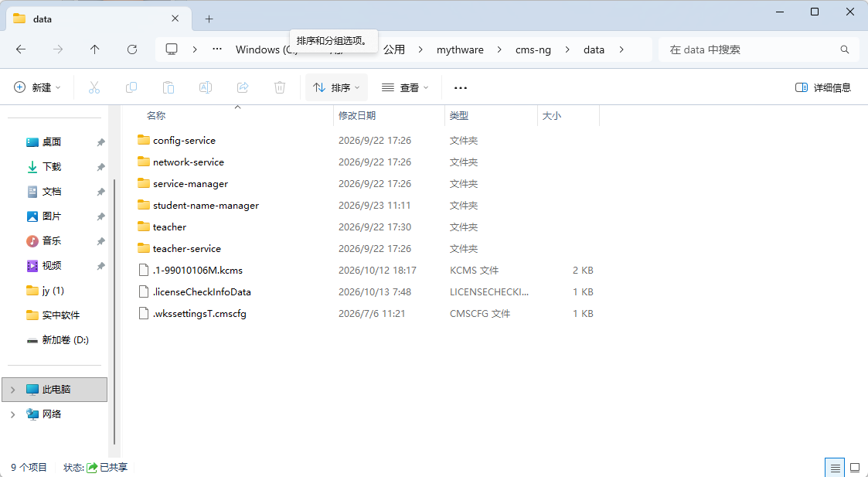Click the Paste clipboard icon
The height and width of the screenshot is (477, 868).
[x=168, y=87]
